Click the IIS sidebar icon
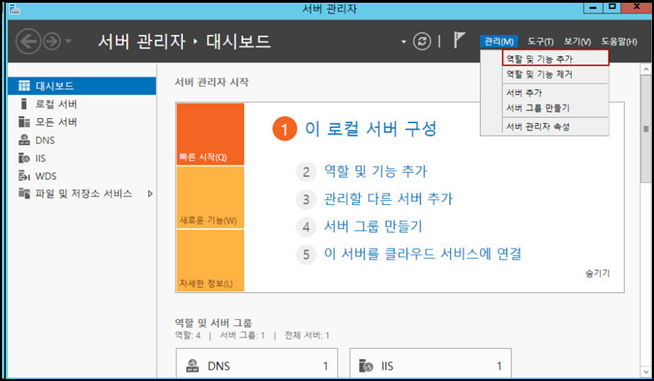 [x=24, y=158]
